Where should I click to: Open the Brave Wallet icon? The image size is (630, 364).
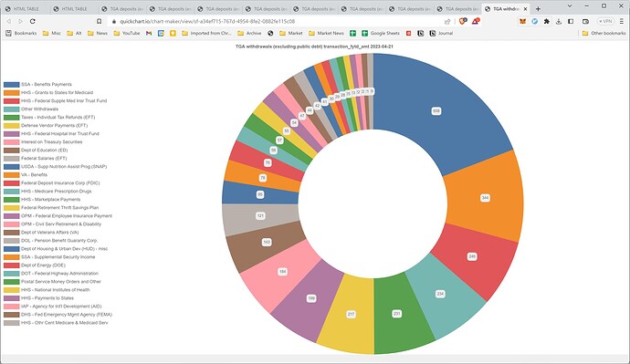[x=585, y=21]
